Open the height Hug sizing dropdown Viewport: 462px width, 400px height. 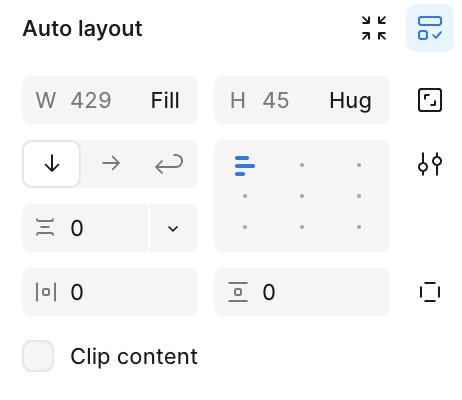(350, 100)
